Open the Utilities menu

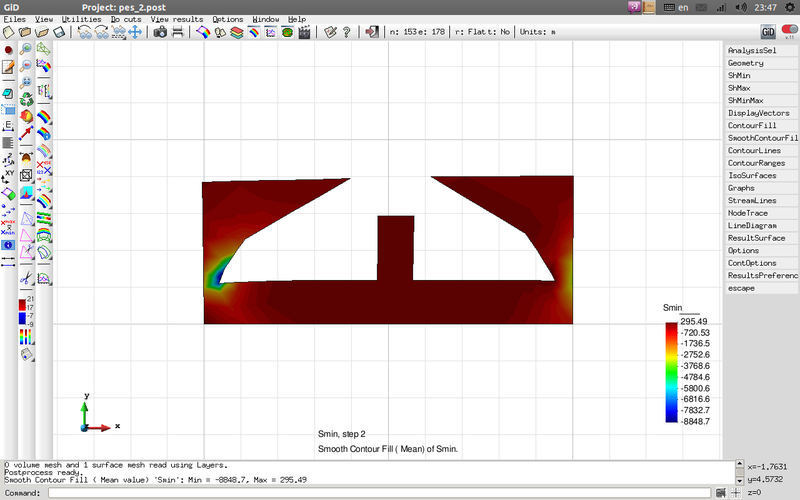coord(81,19)
